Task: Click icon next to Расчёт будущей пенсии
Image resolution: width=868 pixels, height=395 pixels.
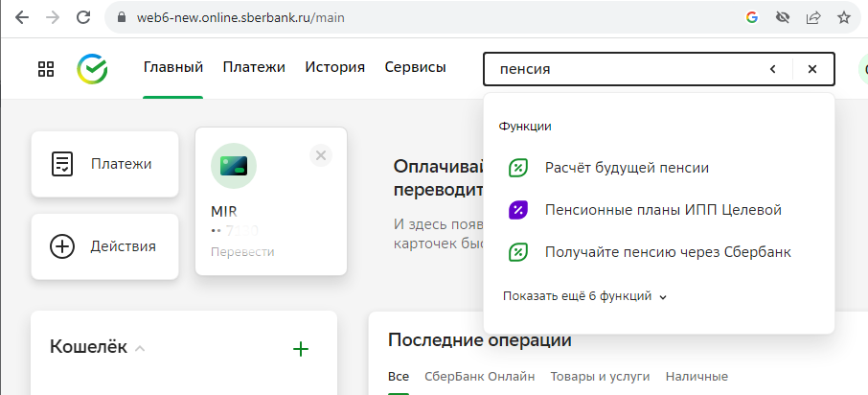Action: point(518,168)
